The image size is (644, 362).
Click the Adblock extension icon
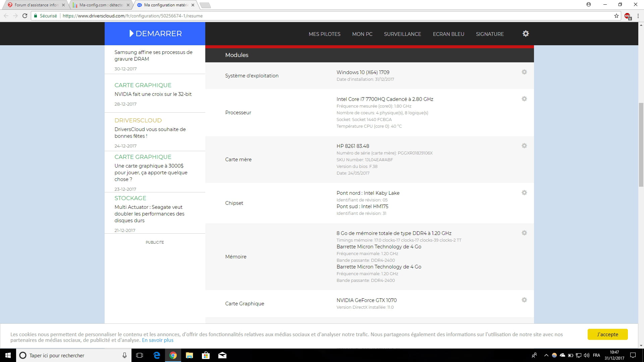coord(628,16)
